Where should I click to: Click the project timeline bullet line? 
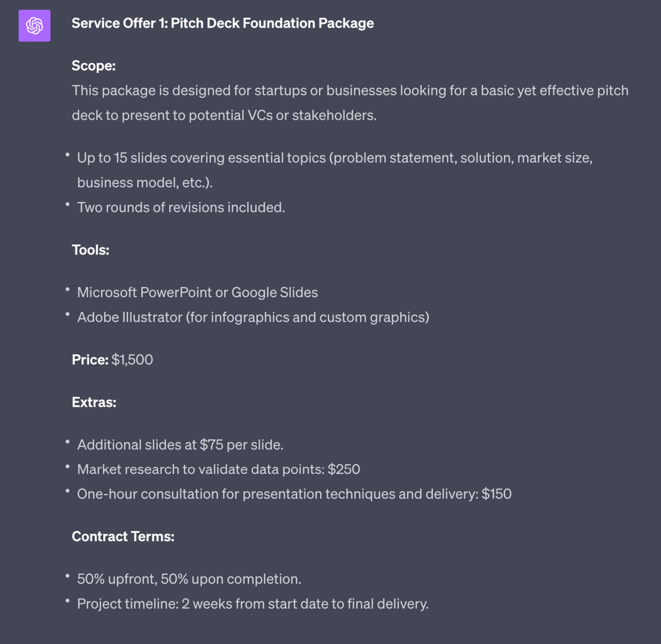coord(253,604)
